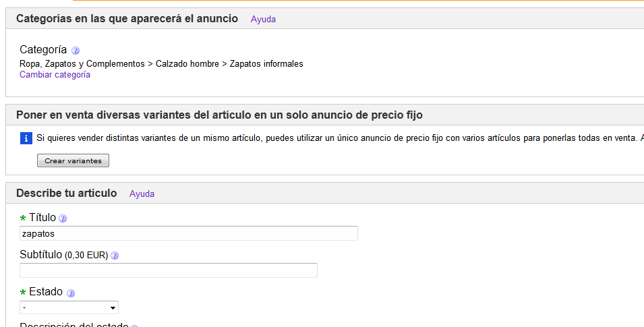The width and height of the screenshot is (644, 327).
Task: Click the Categoría label
Action: 43,49
